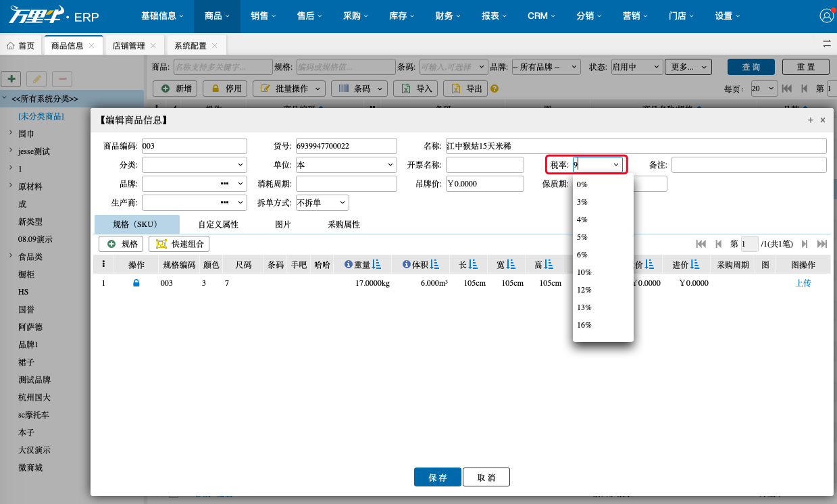Click the 规格 add button
The height and width of the screenshot is (504, 837).
click(x=122, y=244)
